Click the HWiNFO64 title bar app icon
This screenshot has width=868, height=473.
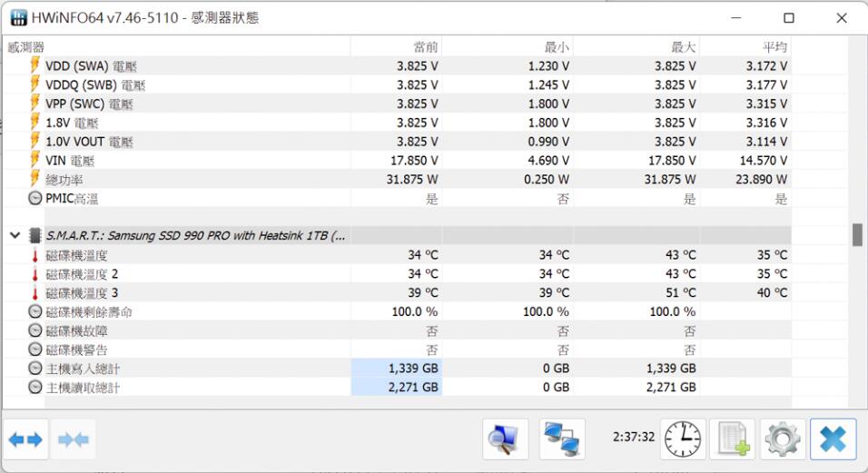point(18,17)
